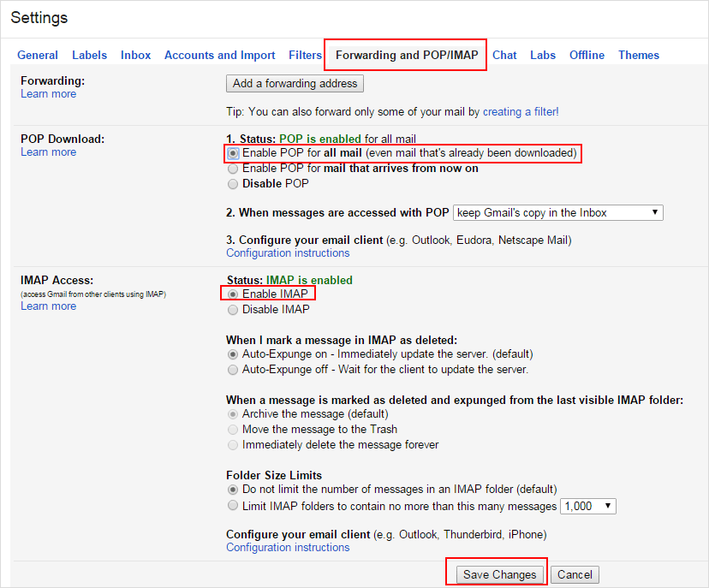Choose Limit IMAP folders to this many messages

tap(232, 505)
